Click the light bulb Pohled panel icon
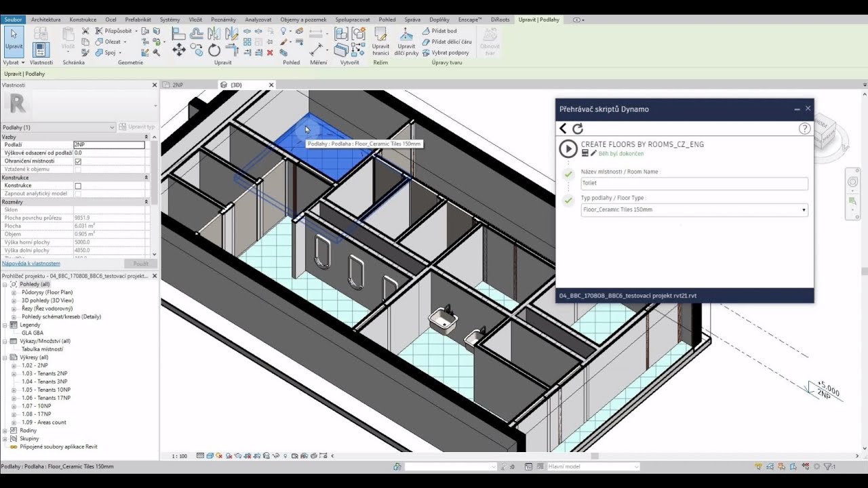Screen dimensions: 868x488 pyautogui.click(x=283, y=30)
